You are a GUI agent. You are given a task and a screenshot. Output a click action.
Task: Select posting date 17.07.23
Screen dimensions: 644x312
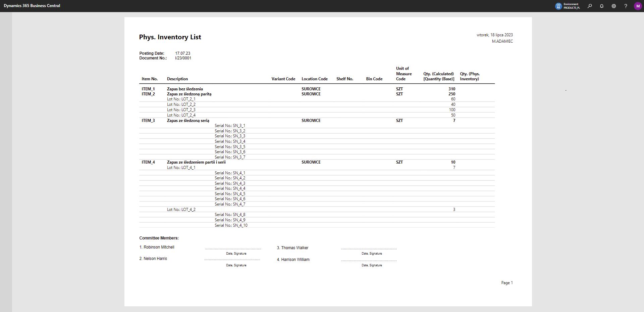pos(183,53)
